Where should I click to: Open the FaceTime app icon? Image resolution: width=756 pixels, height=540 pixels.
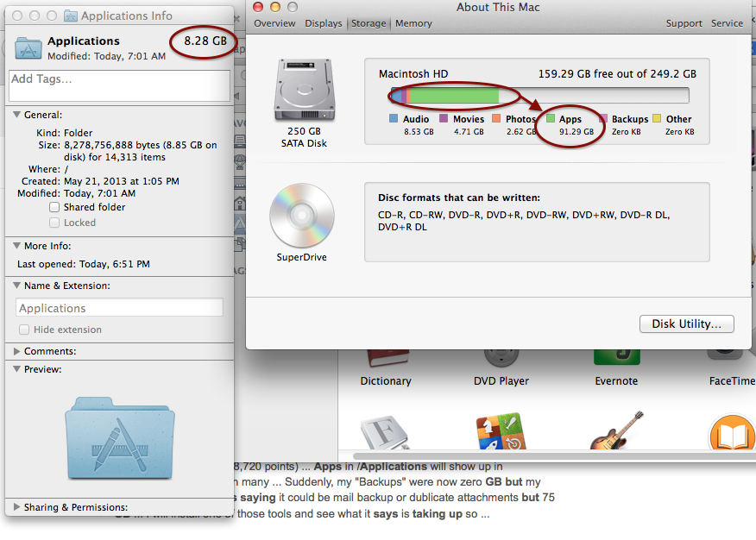pyautogui.click(x=725, y=355)
